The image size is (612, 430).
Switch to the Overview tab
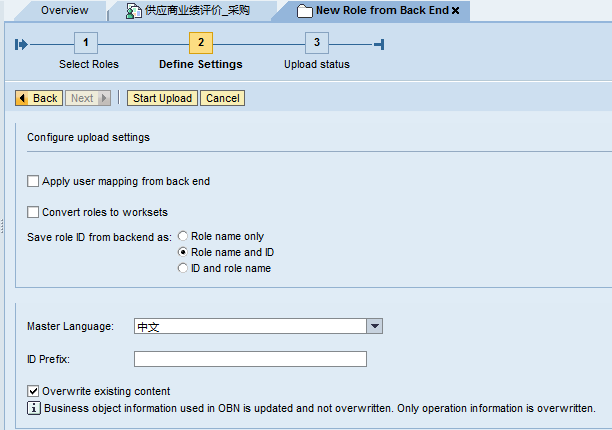click(x=65, y=11)
